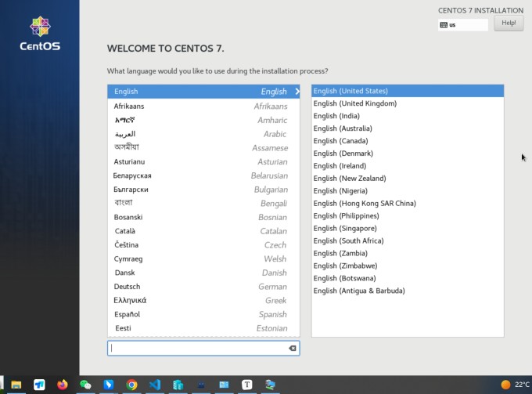Screen dimensions: 532x394
Task: Open Visual Studio Code from the taskbar
Action: [x=155, y=385]
